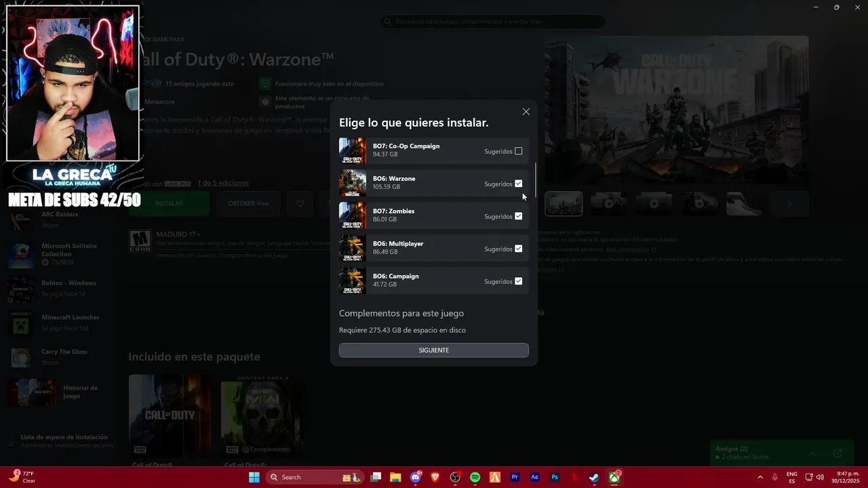Click the 'BO6: Campaign' title text

396,277
